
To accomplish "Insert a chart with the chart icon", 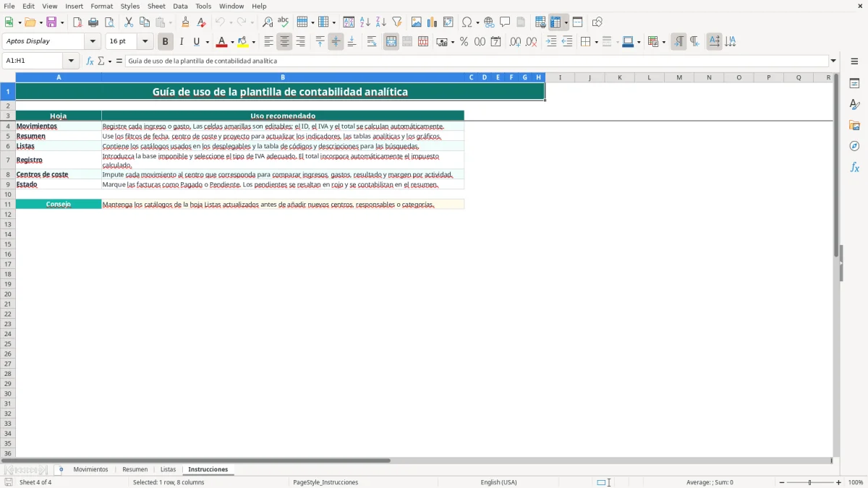I will 433,22.
